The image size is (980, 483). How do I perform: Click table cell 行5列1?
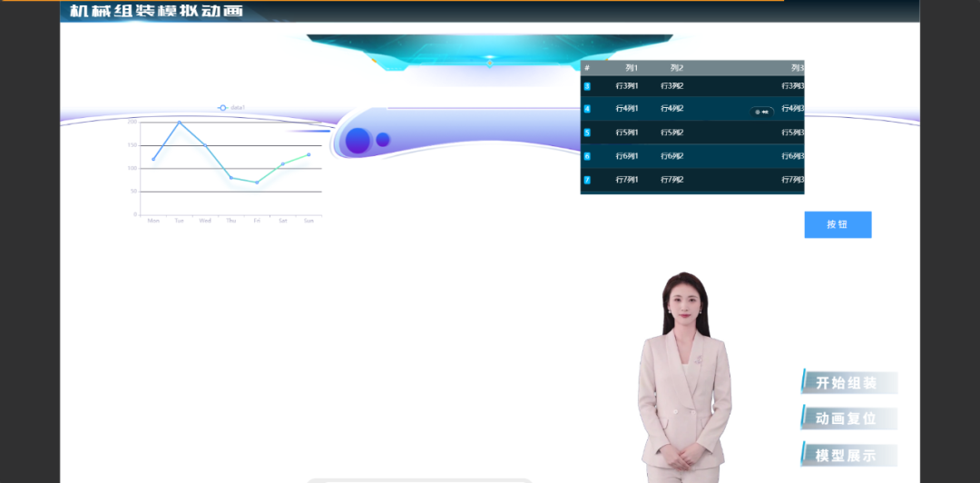(x=627, y=133)
